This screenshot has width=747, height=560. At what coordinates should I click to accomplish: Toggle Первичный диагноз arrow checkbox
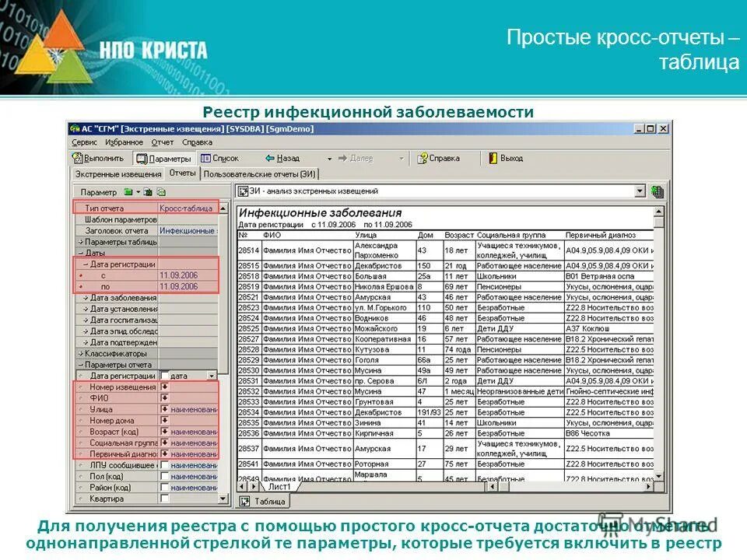pyautogui.click(x=164, y=453)
